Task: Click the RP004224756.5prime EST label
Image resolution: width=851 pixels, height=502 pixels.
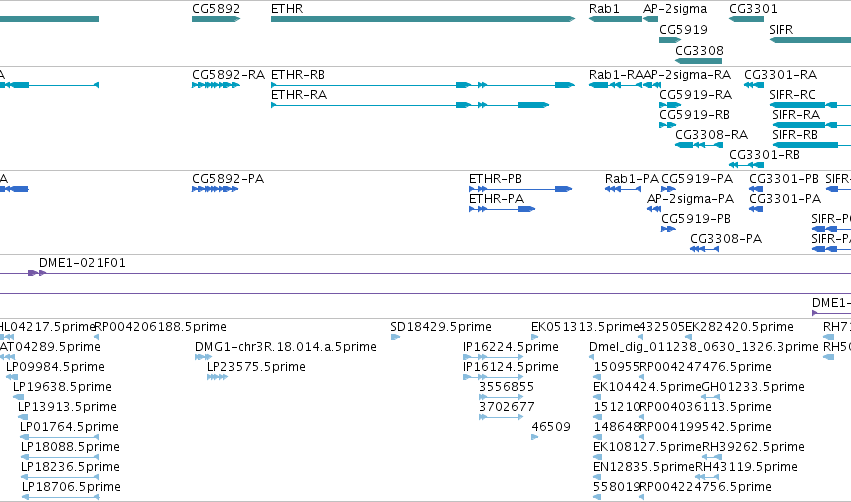Action: click(706, 487)
